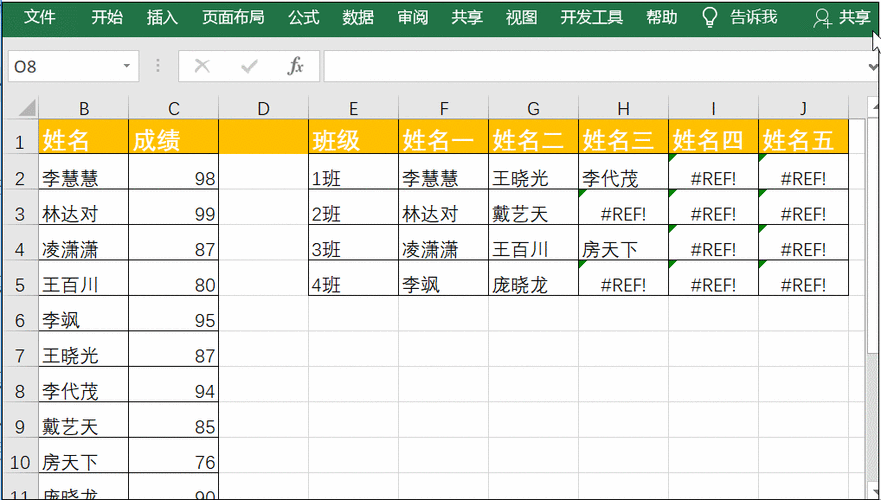
Task: Select column H header
Action: point(623,108)
